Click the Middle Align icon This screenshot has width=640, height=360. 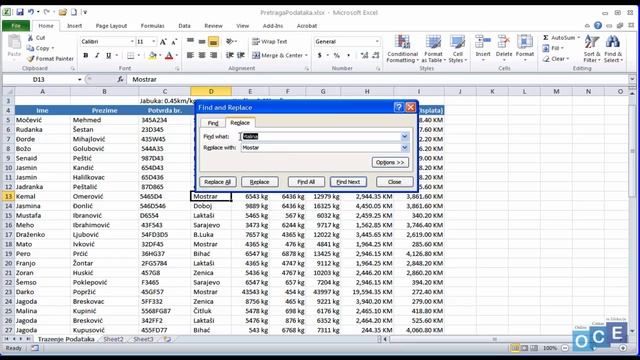pos(202,42)
